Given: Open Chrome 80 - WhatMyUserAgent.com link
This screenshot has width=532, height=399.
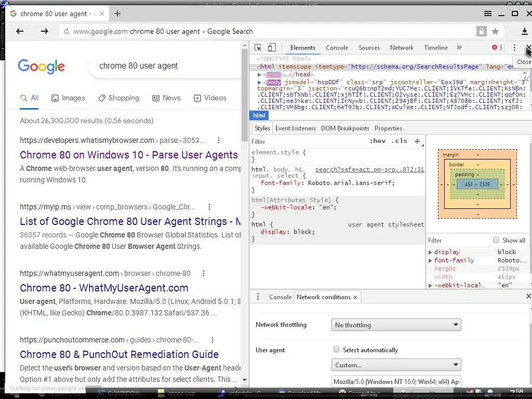Looking at the screenshot, I should tap(104, 288).
